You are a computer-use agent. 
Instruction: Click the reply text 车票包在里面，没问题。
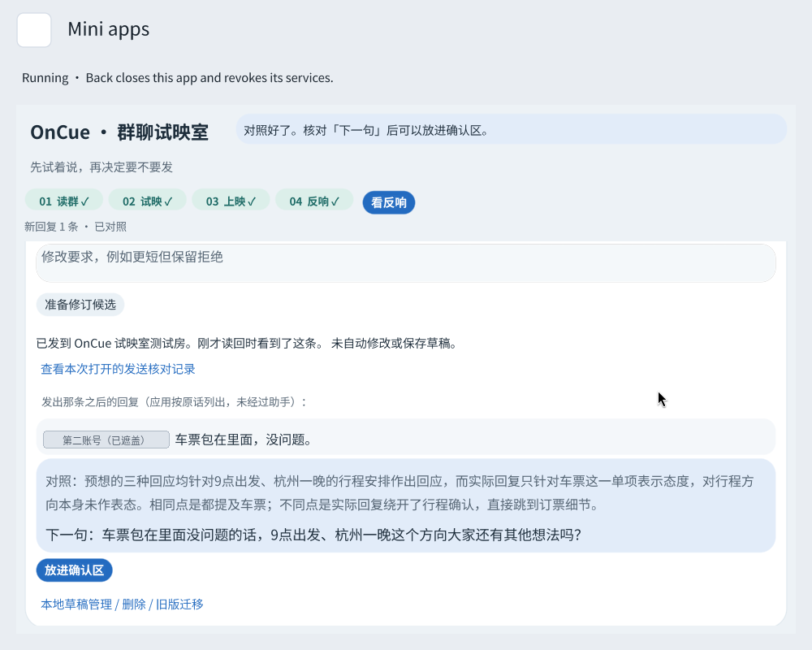[x=244, y=440]
